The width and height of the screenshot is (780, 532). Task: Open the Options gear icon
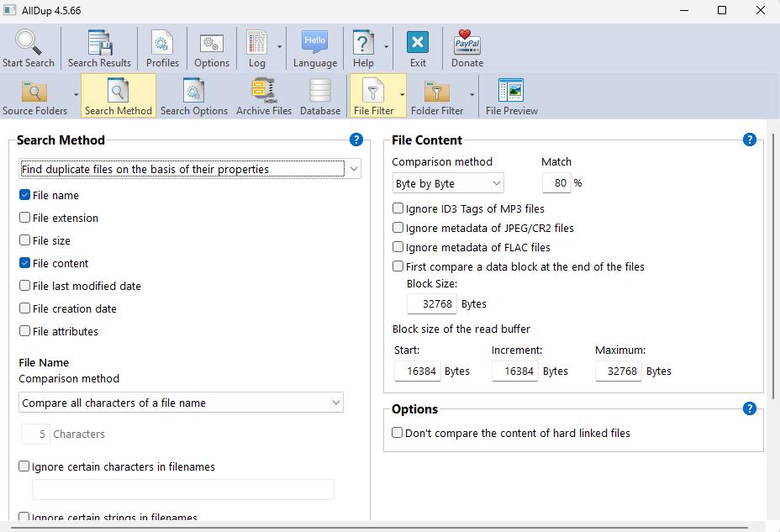pos(212,43)
